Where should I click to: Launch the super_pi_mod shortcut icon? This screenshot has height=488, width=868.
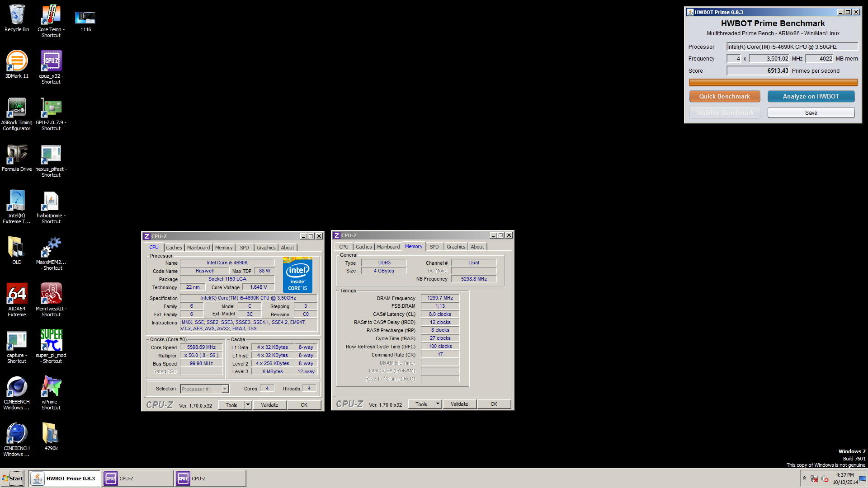[x=51, y=347]
